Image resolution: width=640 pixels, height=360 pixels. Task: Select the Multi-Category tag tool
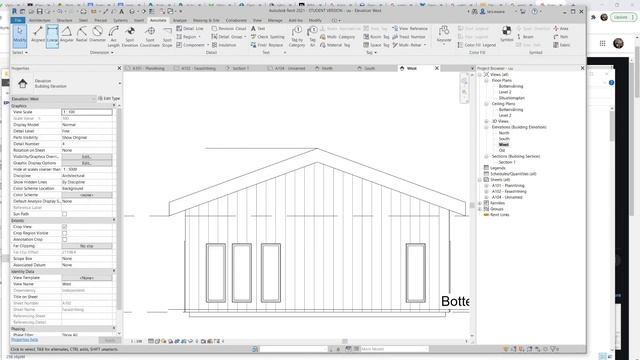[337, 37]
